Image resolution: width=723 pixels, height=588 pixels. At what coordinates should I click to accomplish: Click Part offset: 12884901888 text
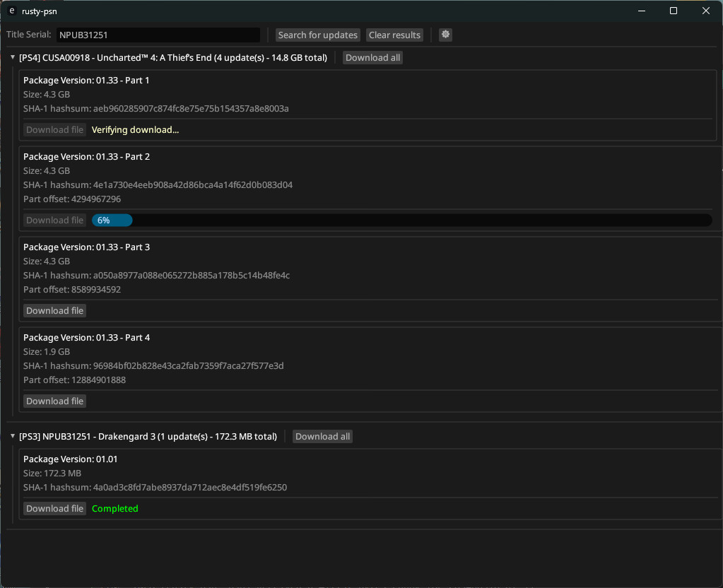74,380
